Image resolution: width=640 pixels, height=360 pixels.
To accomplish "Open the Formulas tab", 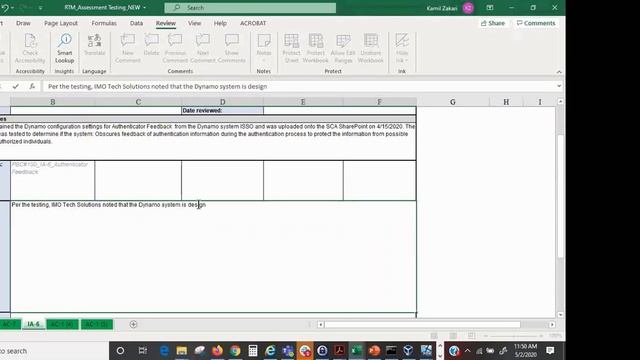I will pos(104,23).
